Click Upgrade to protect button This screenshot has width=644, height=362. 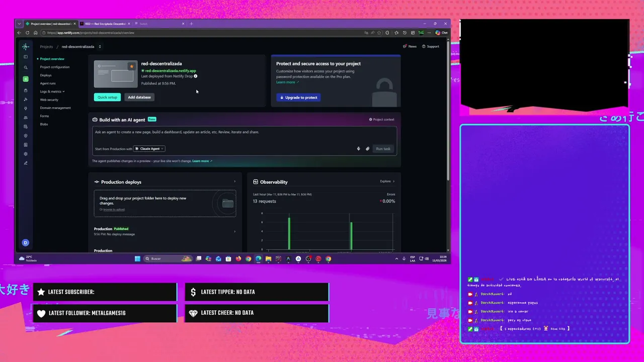(298, 98)
